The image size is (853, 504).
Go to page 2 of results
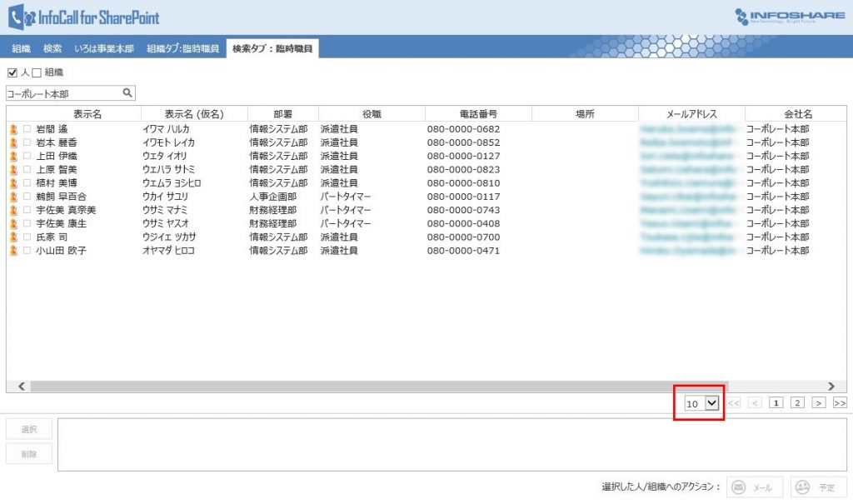[x=797, y=403]
